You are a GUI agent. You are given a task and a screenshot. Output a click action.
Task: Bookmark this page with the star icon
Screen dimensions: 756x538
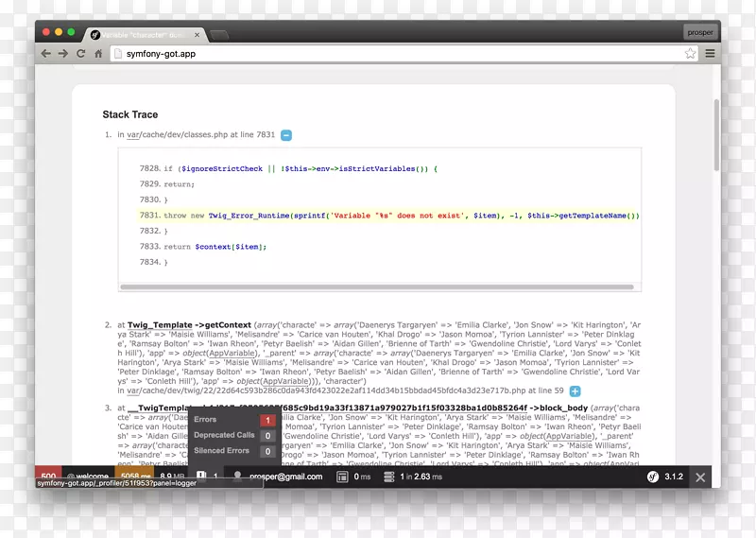[690, 54]
